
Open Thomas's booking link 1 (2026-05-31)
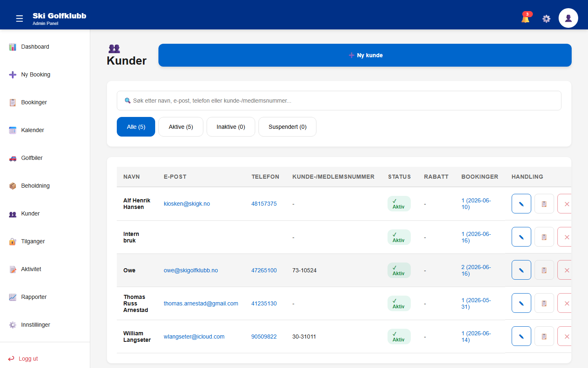(x=476, y=303)
